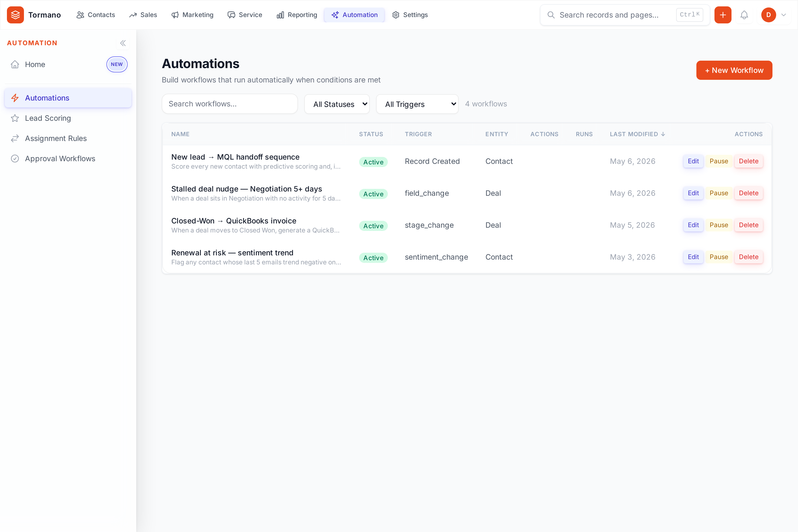The height and width of the screenshot is (532, 798).
Task: Collapse the Automation sidebar
Action: coord(123,43)
